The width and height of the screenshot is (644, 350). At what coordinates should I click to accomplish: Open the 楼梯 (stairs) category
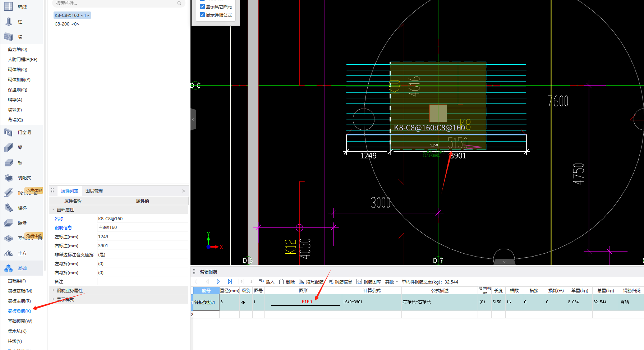(x=9, y=208)
